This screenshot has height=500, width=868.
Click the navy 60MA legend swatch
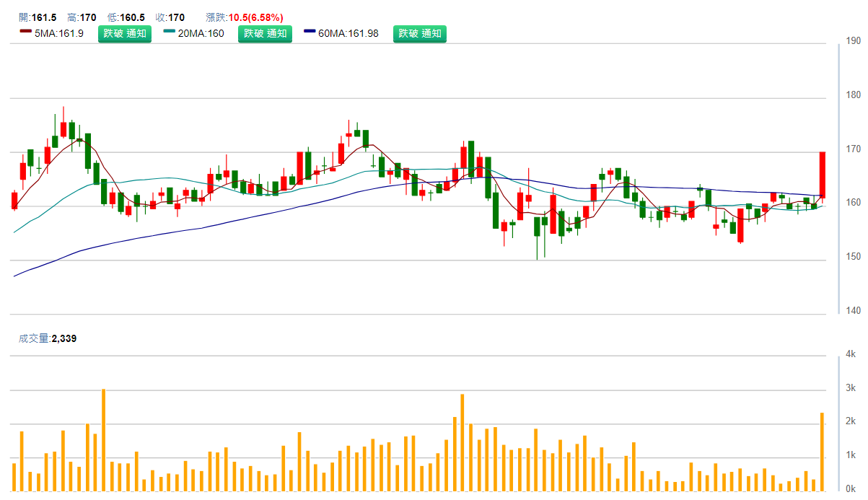click(310, 32)
